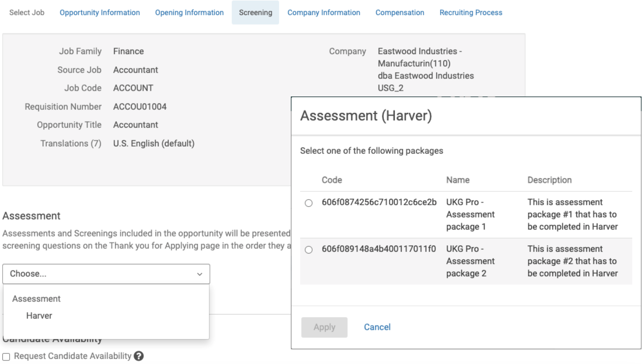Click the Apply button in dialog
This screenshot has height=364, width=644.
click(324, 327)
